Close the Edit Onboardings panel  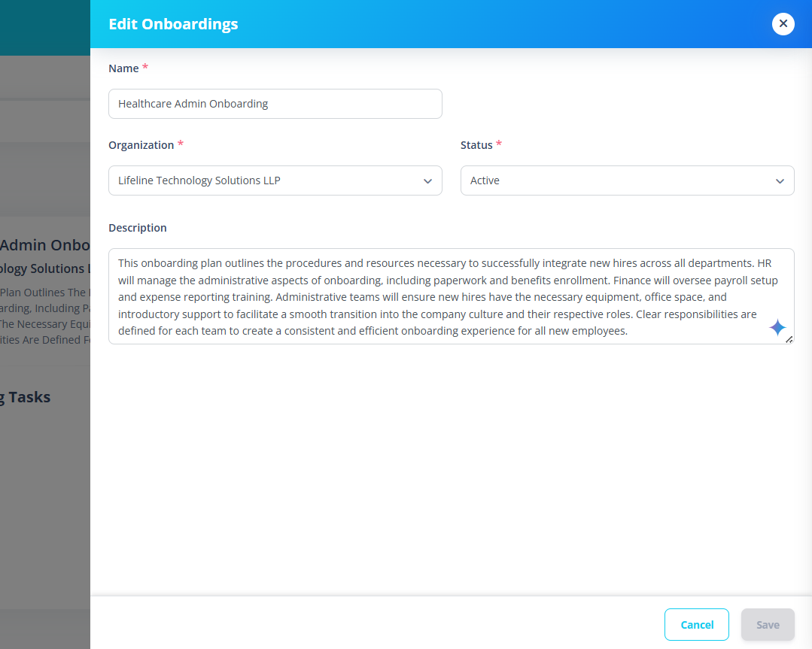pos(783,24)
